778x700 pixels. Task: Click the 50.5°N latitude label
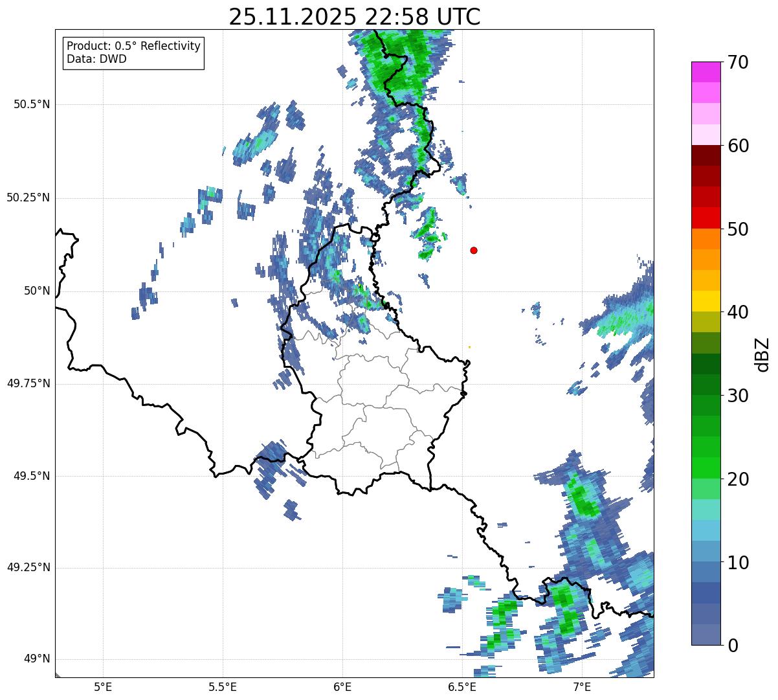tap(32, 104)
